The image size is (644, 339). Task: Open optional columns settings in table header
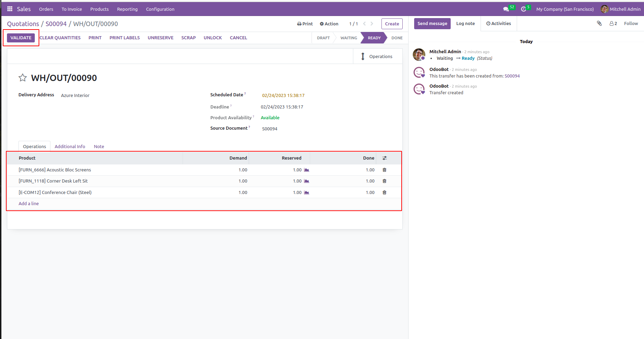click(384, 158)
